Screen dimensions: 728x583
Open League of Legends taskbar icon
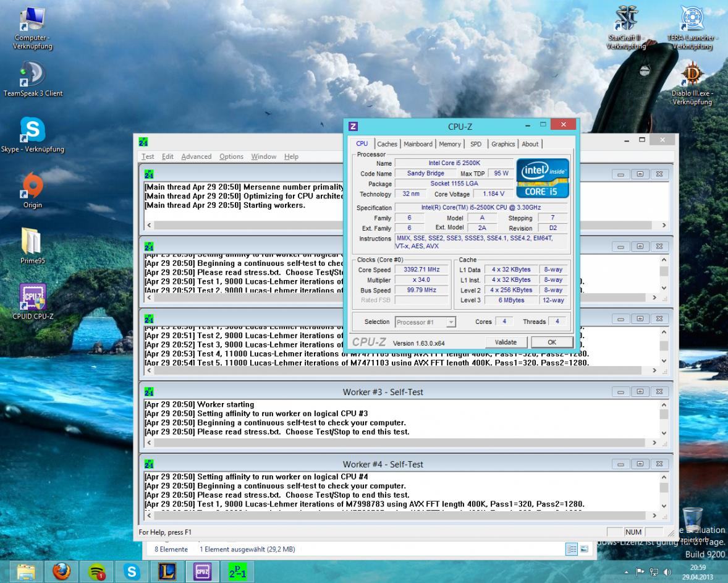[167, 571]
